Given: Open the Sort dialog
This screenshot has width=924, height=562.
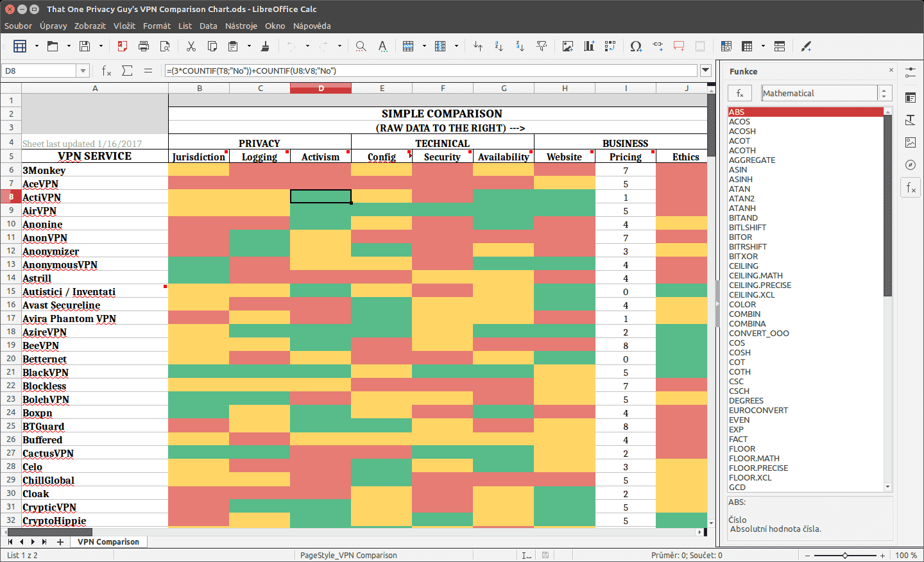Looking at the screenshot, I should [x=478, y=46].
